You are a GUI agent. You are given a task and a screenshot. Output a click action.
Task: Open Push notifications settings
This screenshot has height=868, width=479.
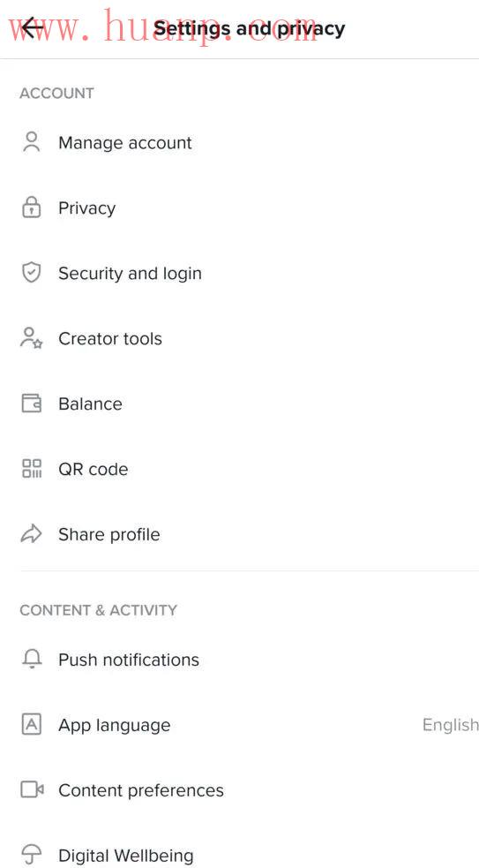(240, 660)
